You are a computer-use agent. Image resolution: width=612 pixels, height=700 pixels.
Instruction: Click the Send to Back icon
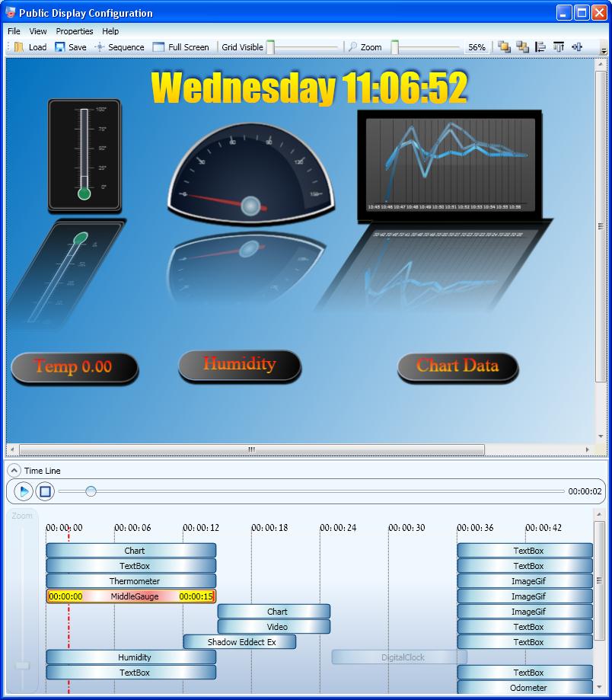[521, 46]
